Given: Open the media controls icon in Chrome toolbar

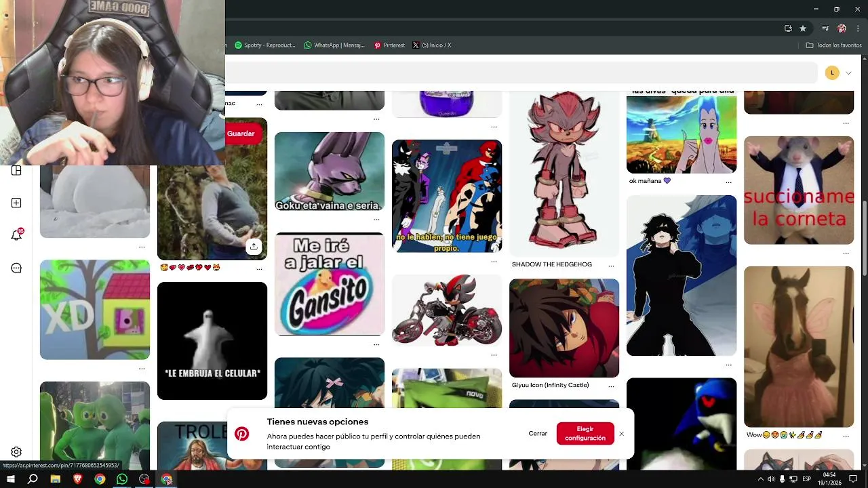Looking at the screenshot, I should point(825,28).
